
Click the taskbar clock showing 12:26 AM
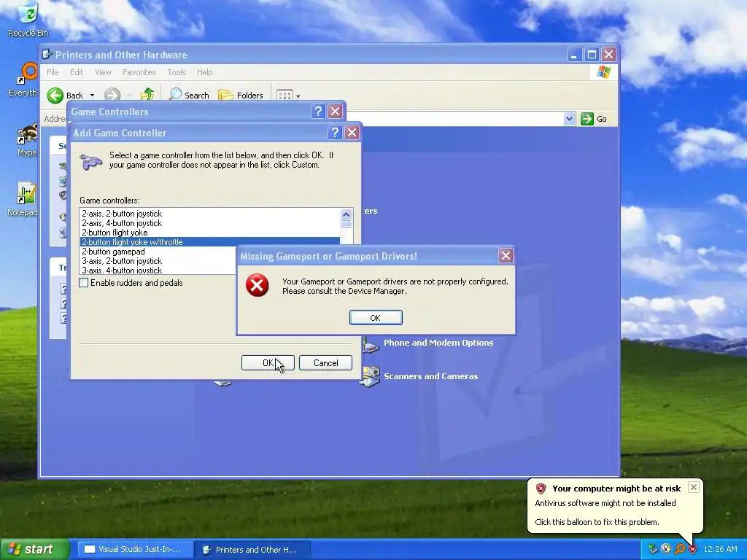tap(720, 550)
